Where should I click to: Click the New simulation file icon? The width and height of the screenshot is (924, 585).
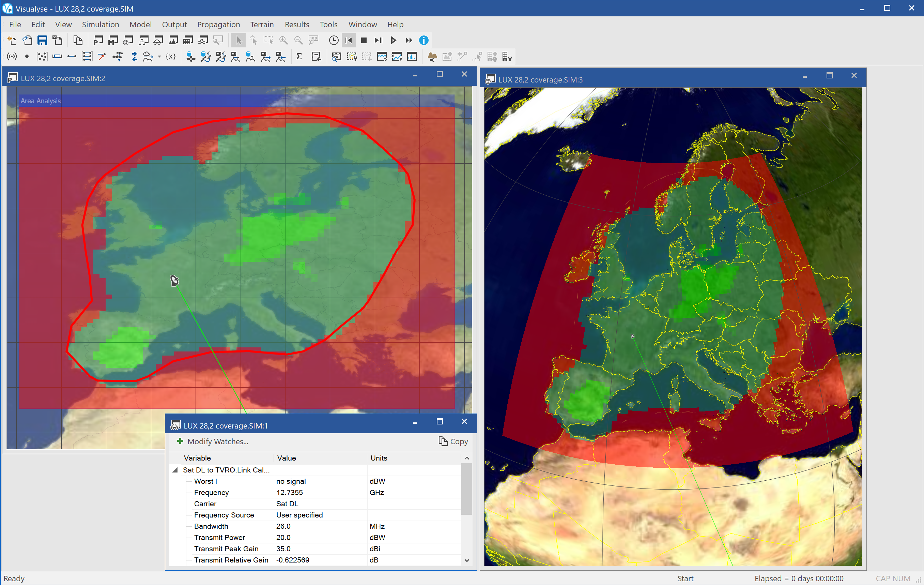(12, 40)
